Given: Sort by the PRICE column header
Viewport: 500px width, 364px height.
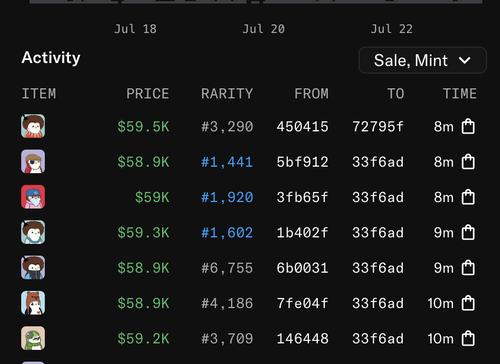Looking at the screenshot, I should [x=147, y=94].
